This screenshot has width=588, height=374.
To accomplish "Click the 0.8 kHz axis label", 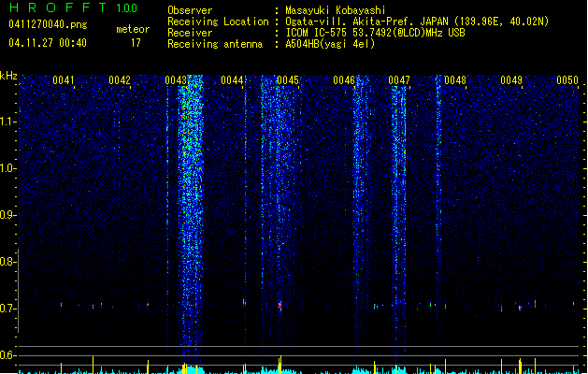I will 7,262.
